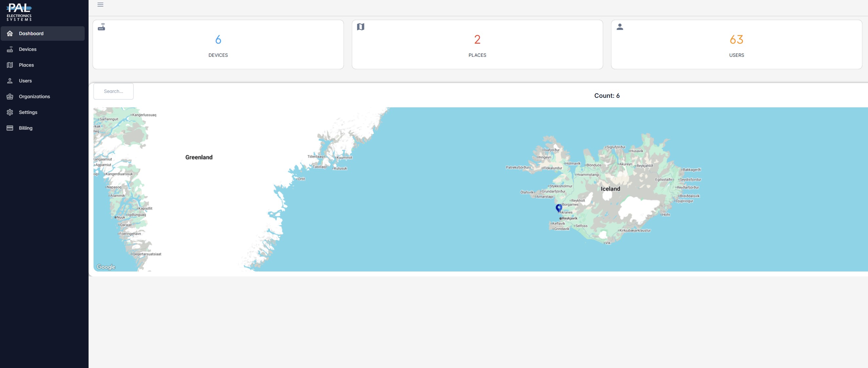Click the 2 places count number
868x368 pixels.
tap(477, 40)
